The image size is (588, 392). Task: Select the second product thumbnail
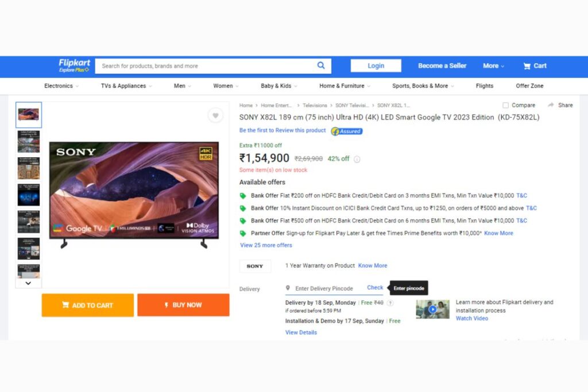pyautogui.click(x=29, y=142)
